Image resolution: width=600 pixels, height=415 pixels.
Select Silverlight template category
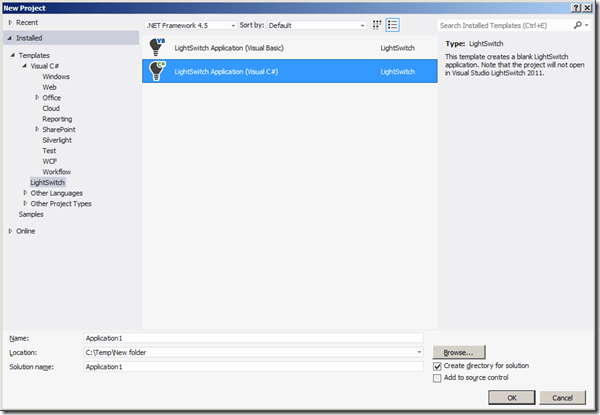pyautogui.click(x=57, y=140)
